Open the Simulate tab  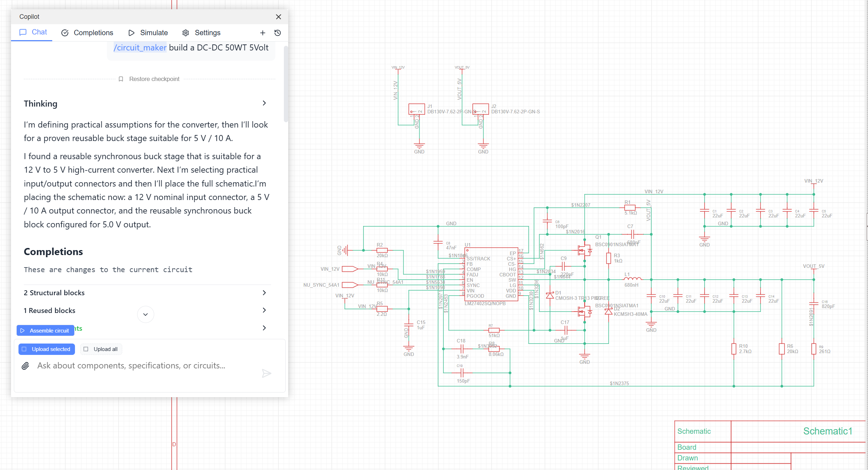[x=148, y=33]
